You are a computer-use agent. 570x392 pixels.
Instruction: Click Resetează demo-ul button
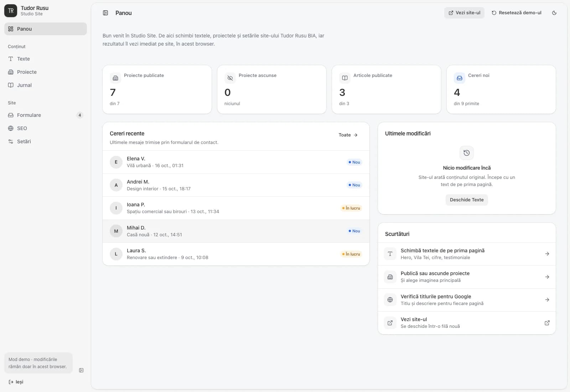coord(517,13)
